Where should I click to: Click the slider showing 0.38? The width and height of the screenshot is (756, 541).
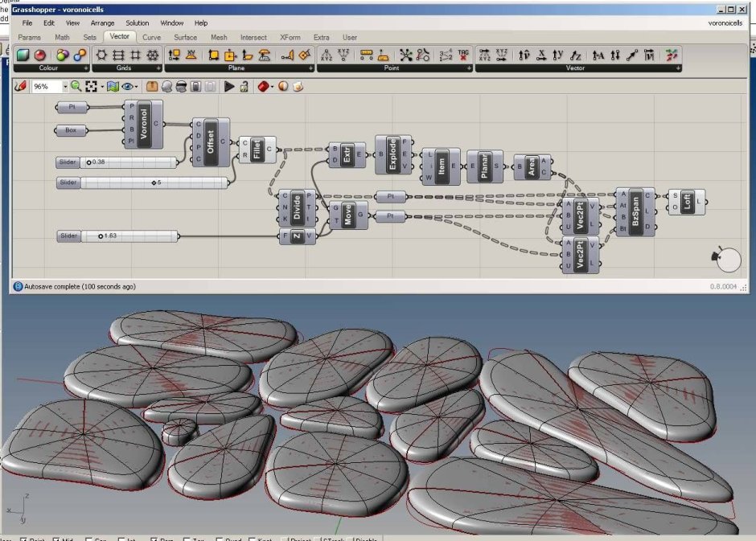tap(117, 162)
